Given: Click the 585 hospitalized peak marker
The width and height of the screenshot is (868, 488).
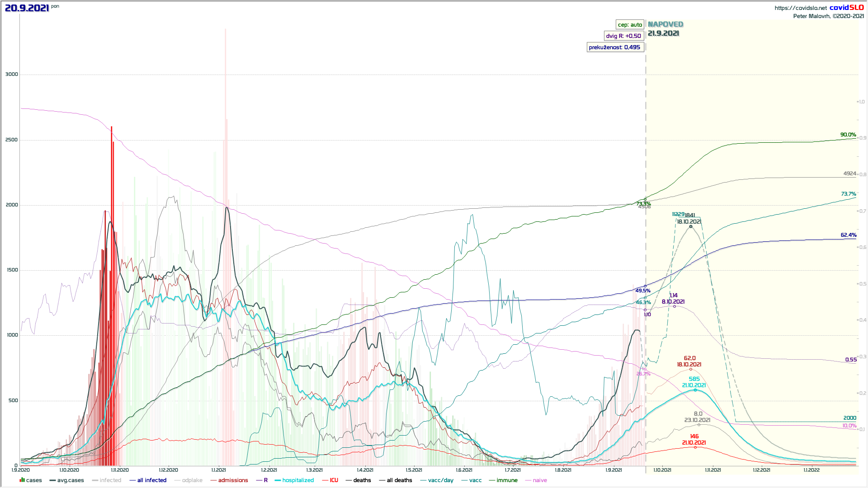Looking at the screenshot, I should tap(695, 390).
